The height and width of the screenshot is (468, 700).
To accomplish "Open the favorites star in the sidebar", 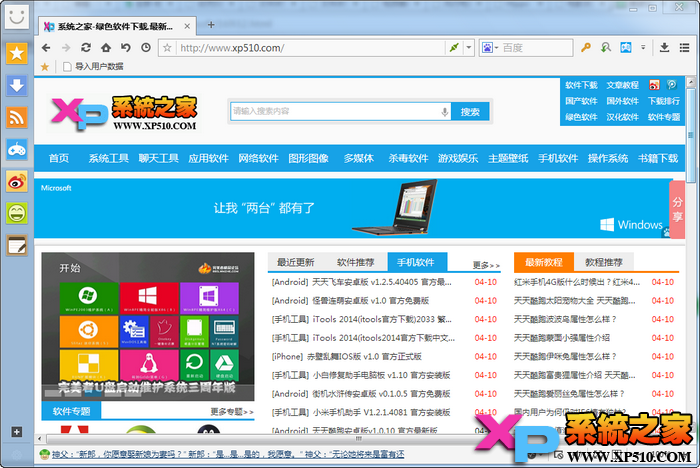I will coord(17,54).
